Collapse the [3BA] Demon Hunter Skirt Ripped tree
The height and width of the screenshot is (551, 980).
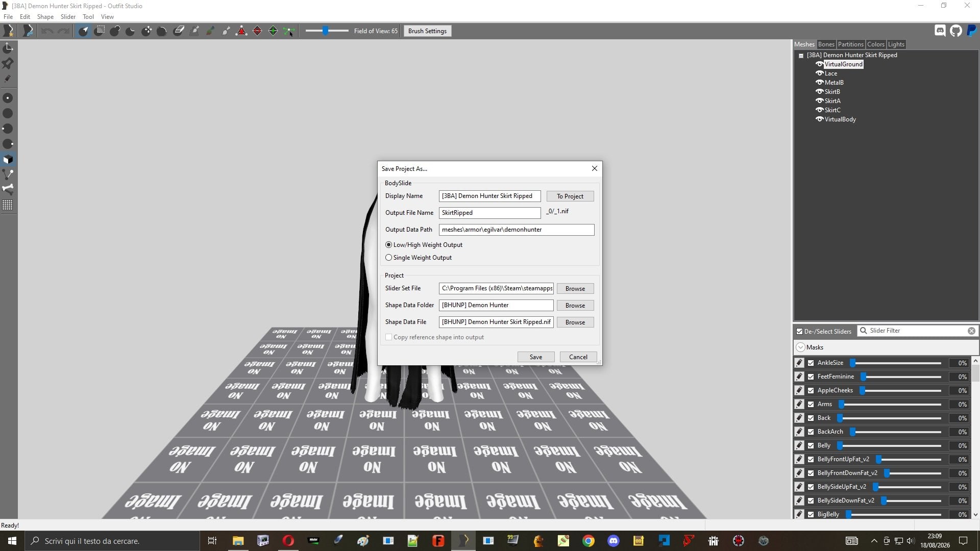pyautogui.click(x=801, y=56)
